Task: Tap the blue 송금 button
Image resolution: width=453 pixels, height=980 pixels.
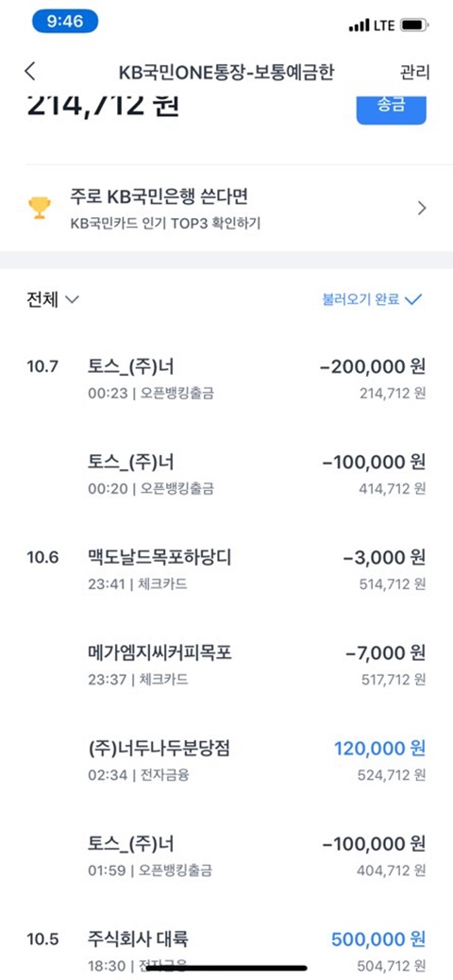Action: pos(391,109)
